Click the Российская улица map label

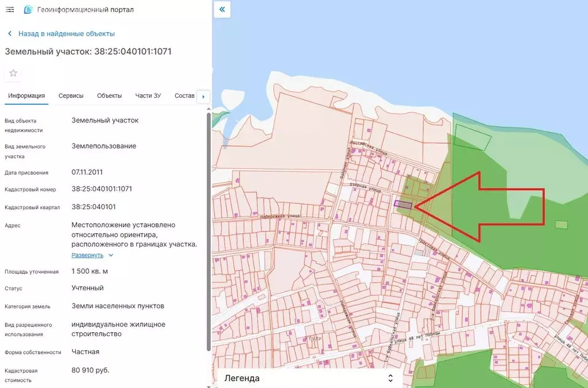point(368,148)
